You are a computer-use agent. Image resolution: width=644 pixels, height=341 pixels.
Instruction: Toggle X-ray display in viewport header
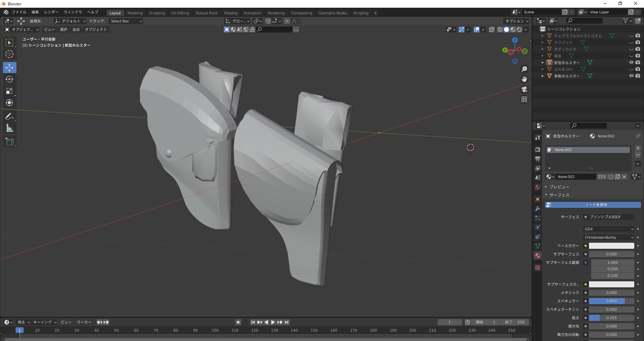click(492, 30)
